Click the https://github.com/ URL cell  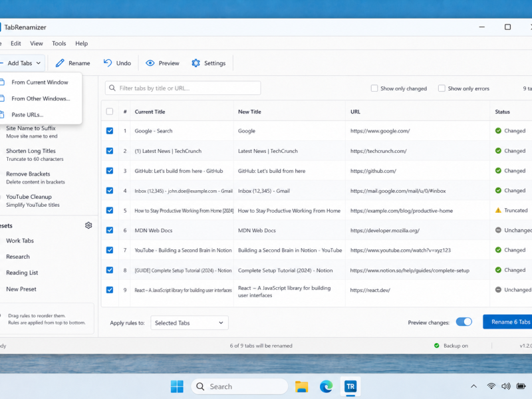373,171
